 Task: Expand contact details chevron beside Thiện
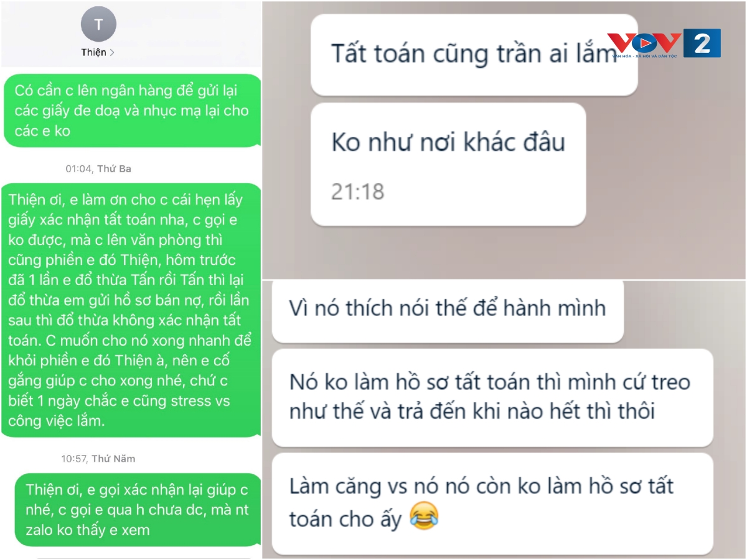[x=112, y=53]
